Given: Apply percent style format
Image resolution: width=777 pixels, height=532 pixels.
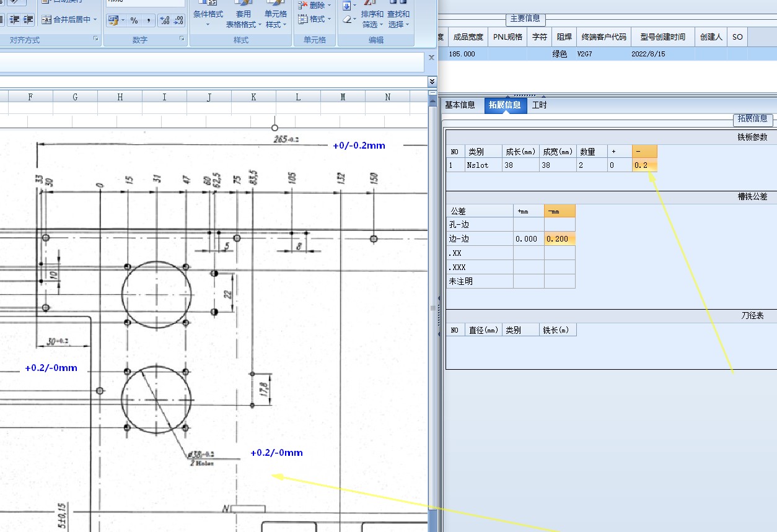Looking at the screenshot, I should point(134,20).
